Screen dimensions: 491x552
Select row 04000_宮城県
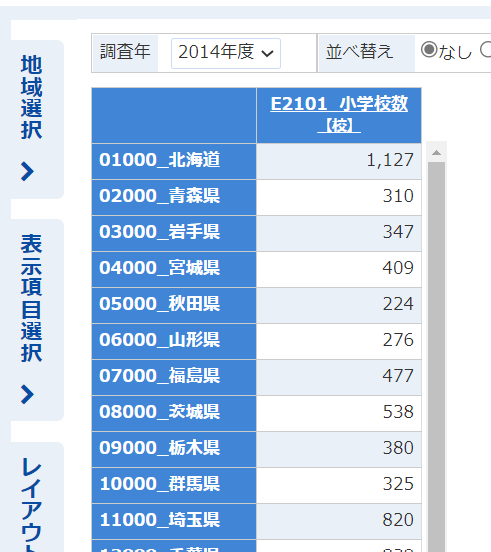(174, 270)
